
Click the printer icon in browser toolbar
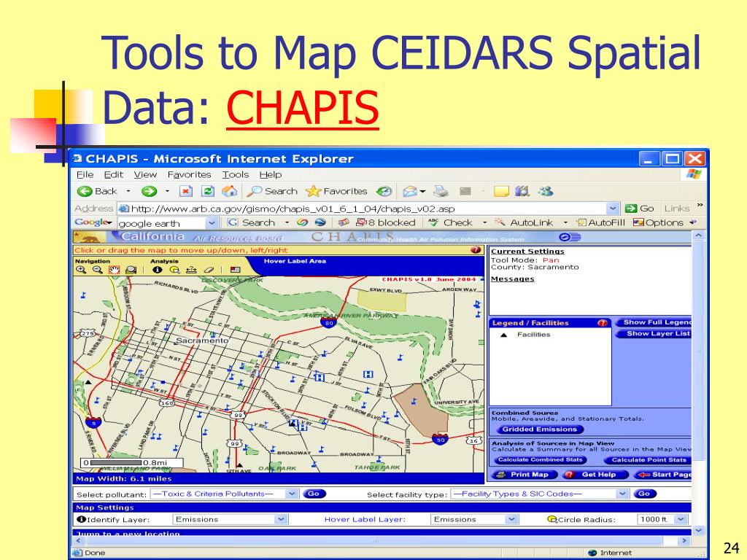441,192
